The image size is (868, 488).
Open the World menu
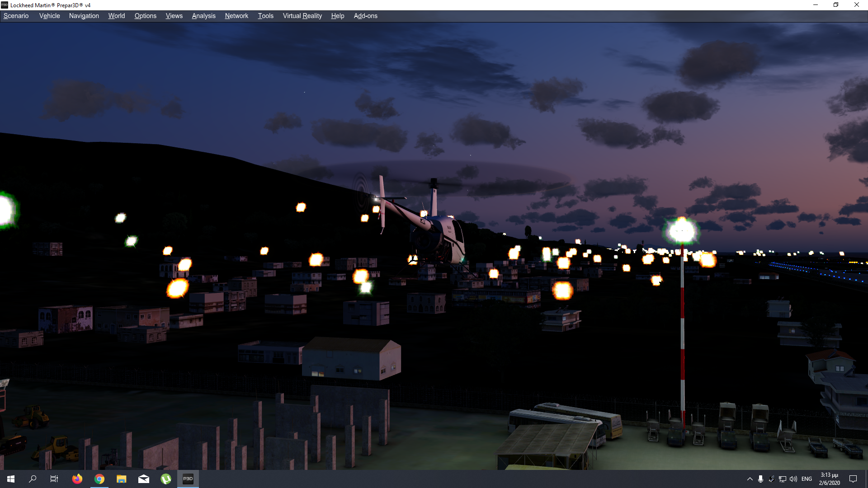116,16
